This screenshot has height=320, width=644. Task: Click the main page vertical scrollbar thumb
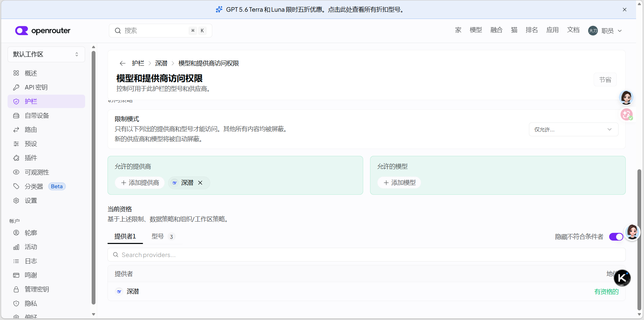click(639, 239)
